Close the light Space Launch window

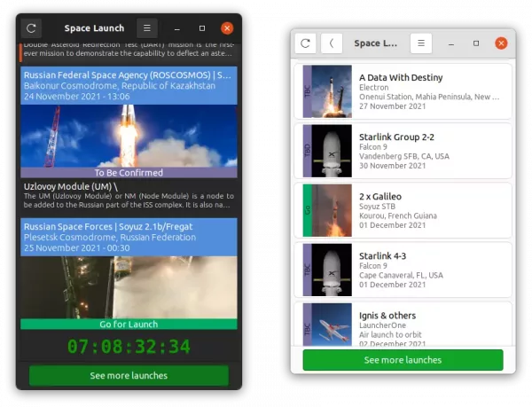(501, 43)
